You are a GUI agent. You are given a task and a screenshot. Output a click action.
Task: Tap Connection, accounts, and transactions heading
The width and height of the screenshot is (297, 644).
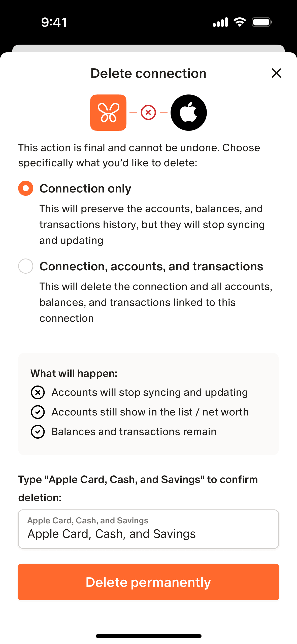[151, 266]
